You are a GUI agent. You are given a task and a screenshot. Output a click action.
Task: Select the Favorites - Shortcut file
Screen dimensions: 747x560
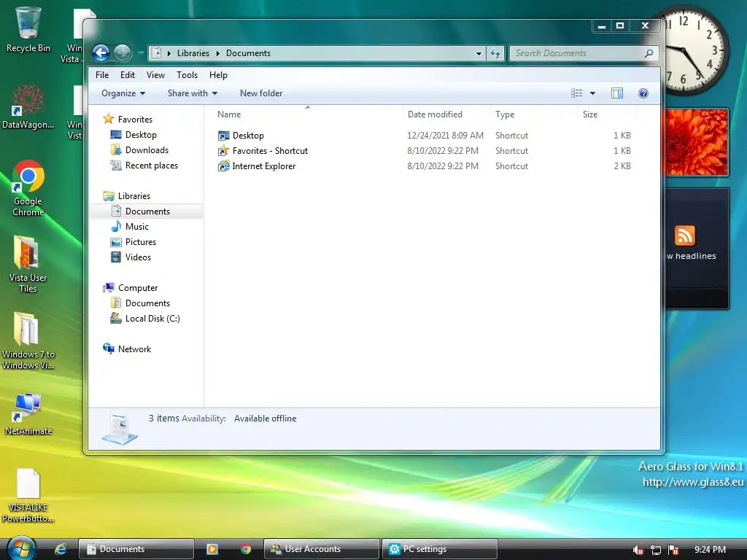[x=263, y=150]
